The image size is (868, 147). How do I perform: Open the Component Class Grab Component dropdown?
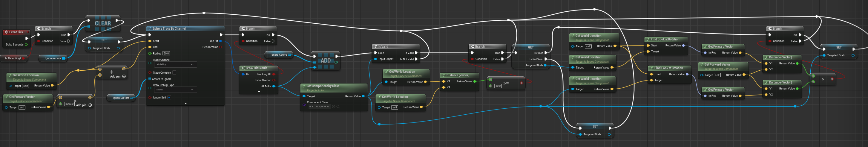pos(319,107)
